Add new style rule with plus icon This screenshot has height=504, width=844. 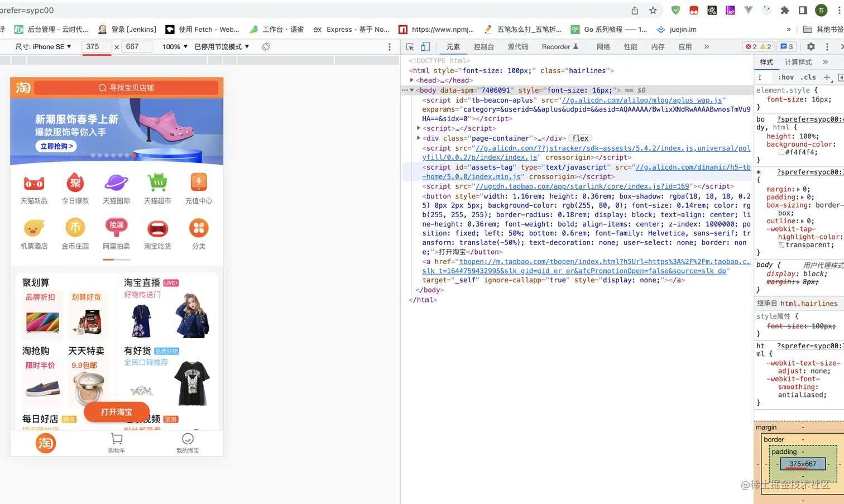[x=827, y=77]
